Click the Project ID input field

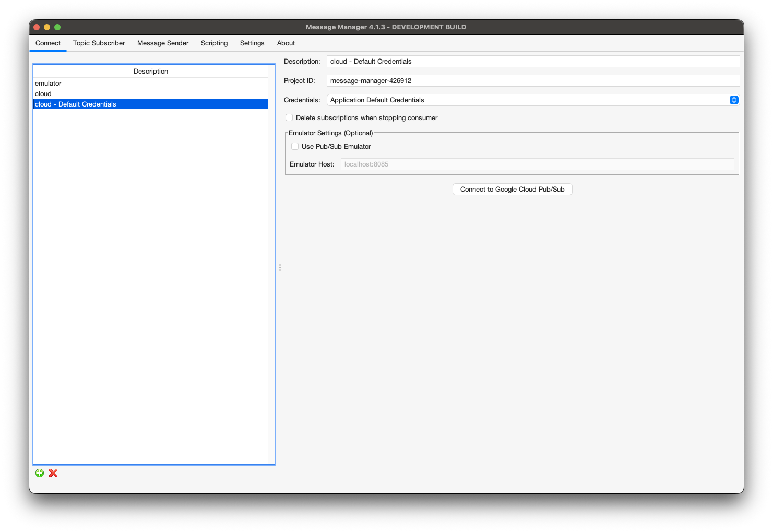[532, 80]
